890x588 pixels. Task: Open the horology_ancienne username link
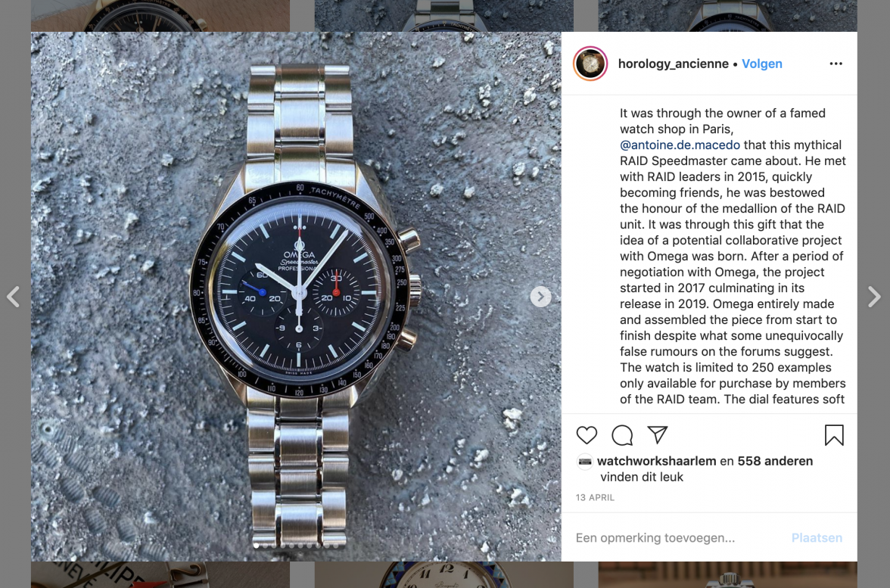(x=674, y=64)
